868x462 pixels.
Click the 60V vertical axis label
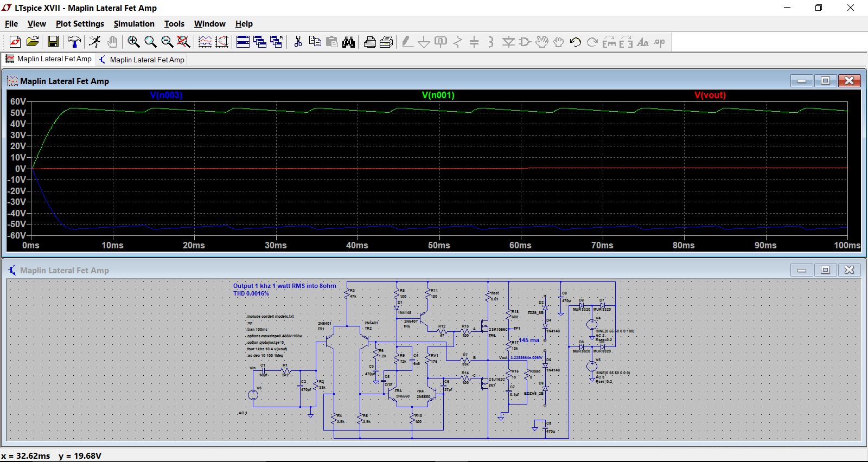18,101
